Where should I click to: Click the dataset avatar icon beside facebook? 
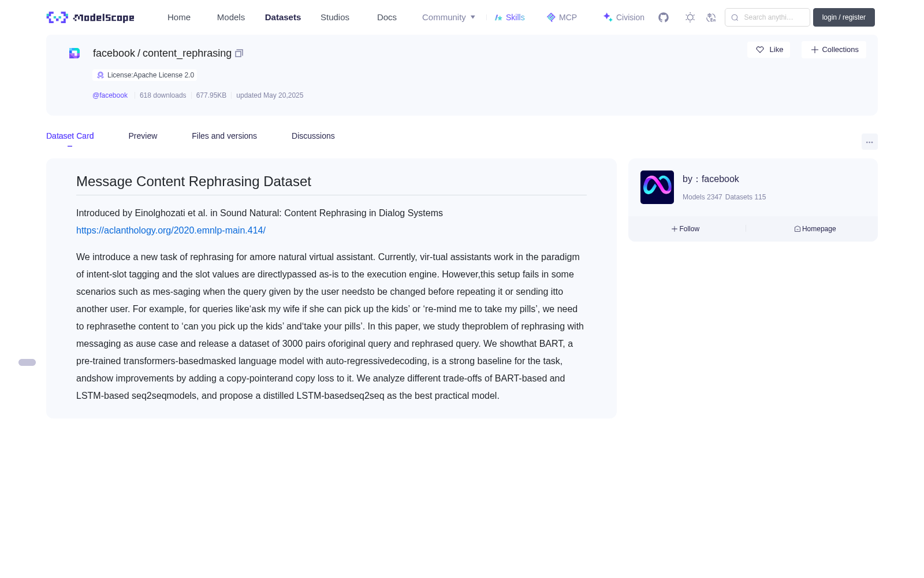coord(74,53)
